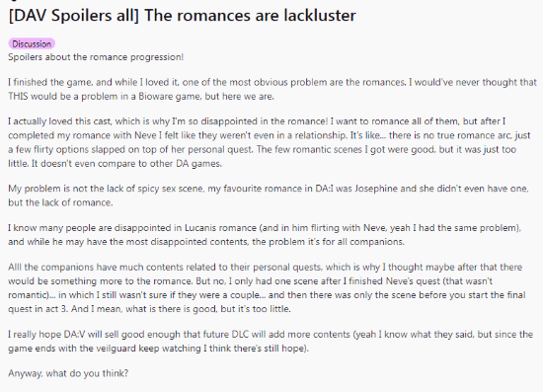The height and width of the screenshot is (392, 543).
Task: Click the word 'THIS' in capital letters
Action: point(18,96)
